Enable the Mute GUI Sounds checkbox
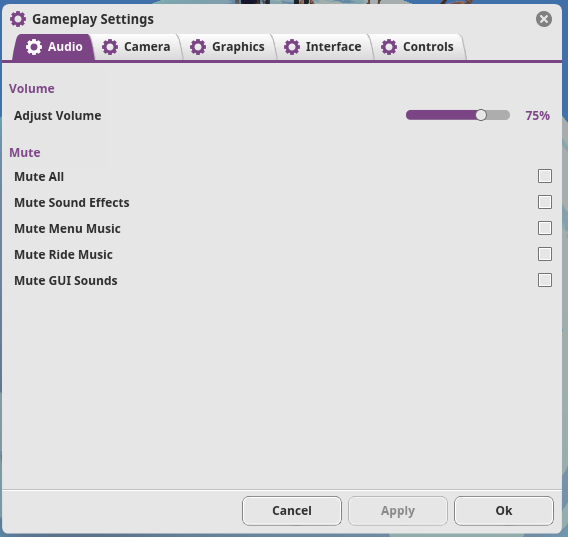Screen dimensions: 568x537 tap(545, 280)
